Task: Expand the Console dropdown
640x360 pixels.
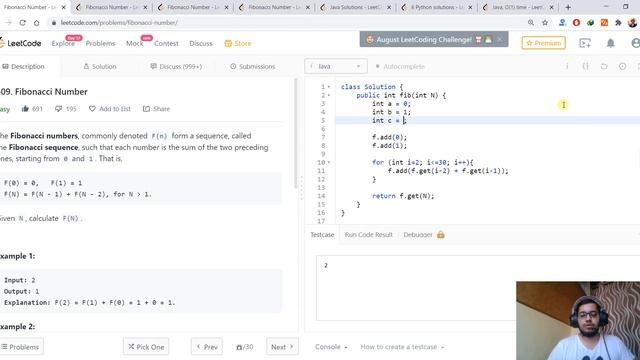Action: click(331, 347)
